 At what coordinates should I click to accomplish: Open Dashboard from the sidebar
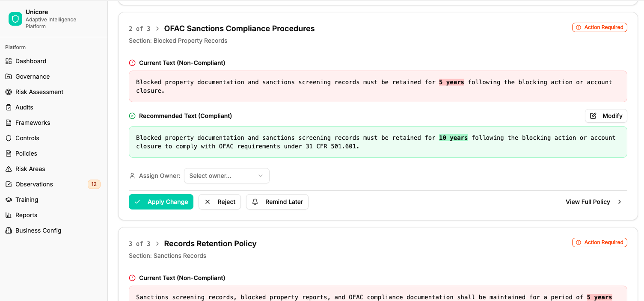31,61
